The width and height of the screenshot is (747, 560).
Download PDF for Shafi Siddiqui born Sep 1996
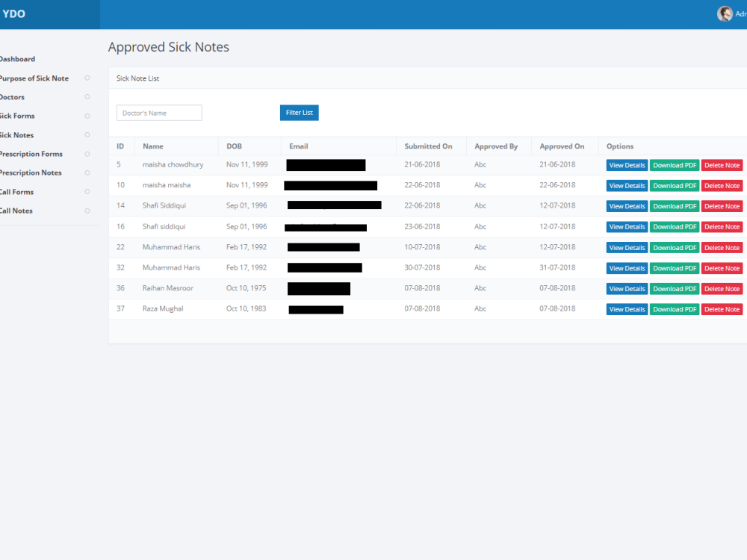point(675,205)
